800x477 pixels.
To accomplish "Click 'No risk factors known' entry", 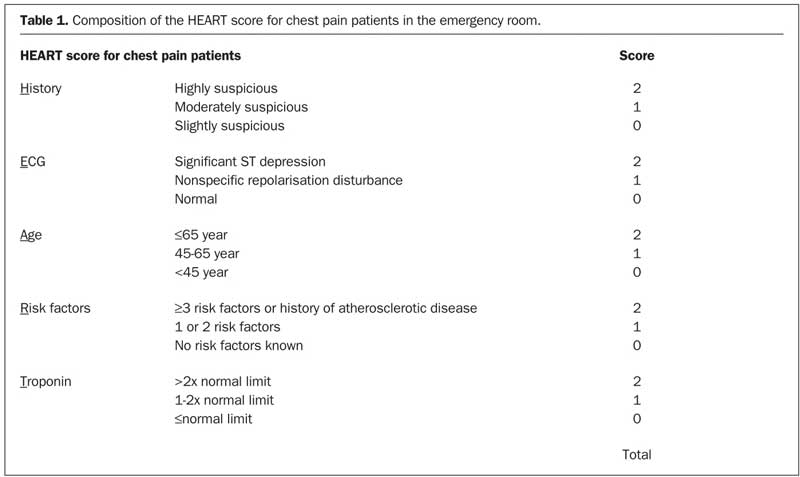I will [239, 345].
